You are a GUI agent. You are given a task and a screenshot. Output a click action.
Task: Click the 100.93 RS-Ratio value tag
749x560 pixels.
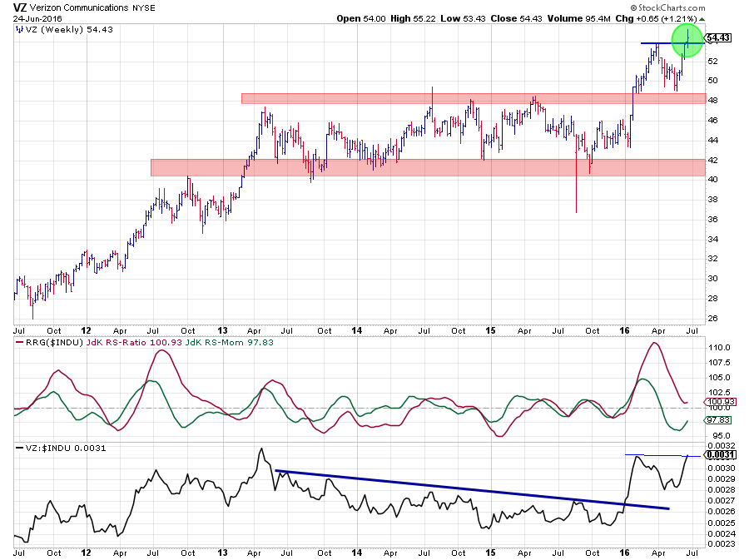720,402
